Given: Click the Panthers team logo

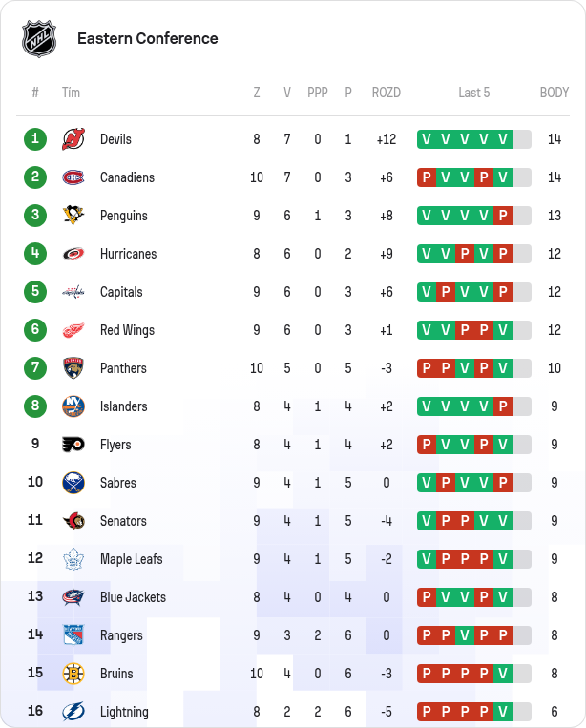Looking at the screenshot, I should tap(73, 368).
